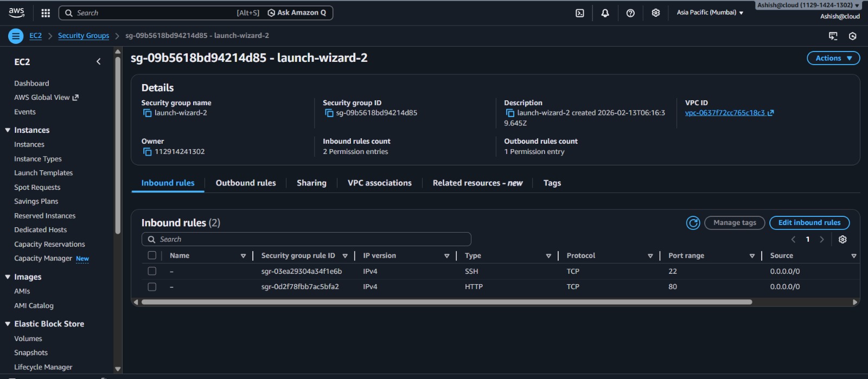Copy the security group name launch-wizard-2
This screenshot has width=868, height=379.
coord(147,113)
